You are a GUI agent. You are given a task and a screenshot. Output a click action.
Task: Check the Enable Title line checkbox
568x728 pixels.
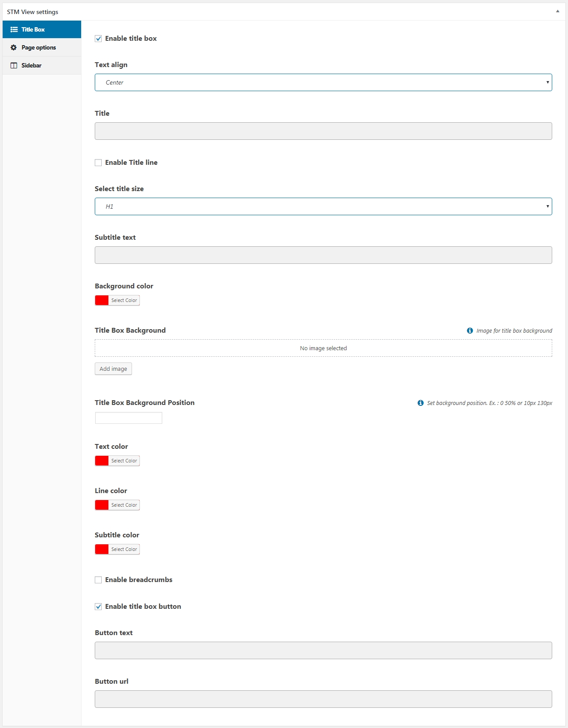point(98,163)
